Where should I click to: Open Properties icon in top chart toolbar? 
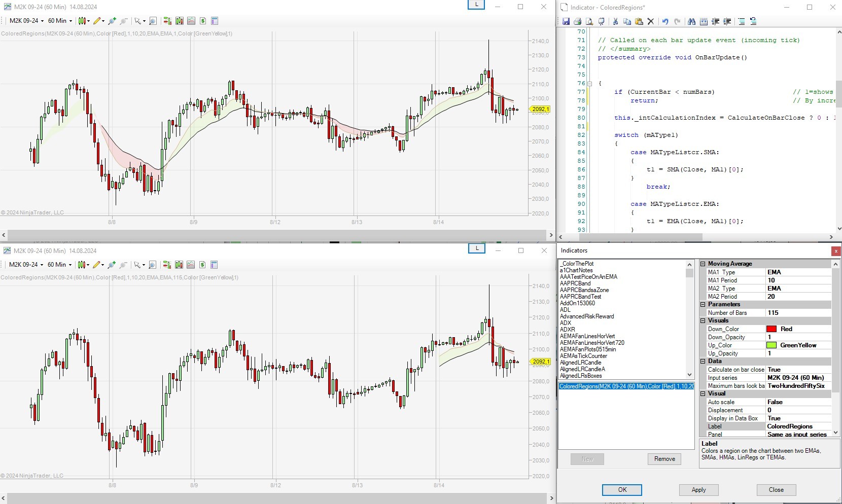215,21
